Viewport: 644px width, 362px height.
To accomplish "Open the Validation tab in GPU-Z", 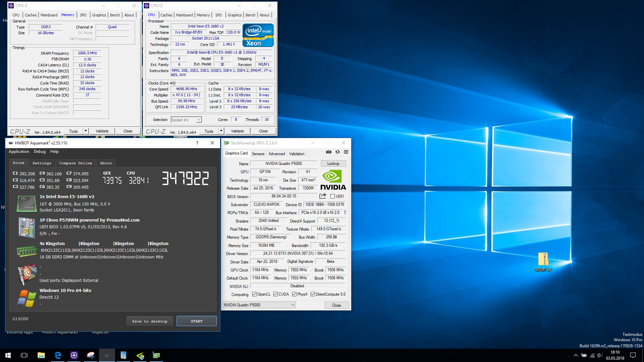I will [x=297, y=154].
